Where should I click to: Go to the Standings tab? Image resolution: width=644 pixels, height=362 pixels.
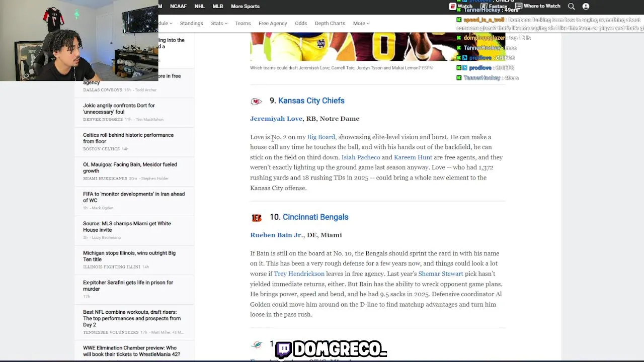click(191, 23)
